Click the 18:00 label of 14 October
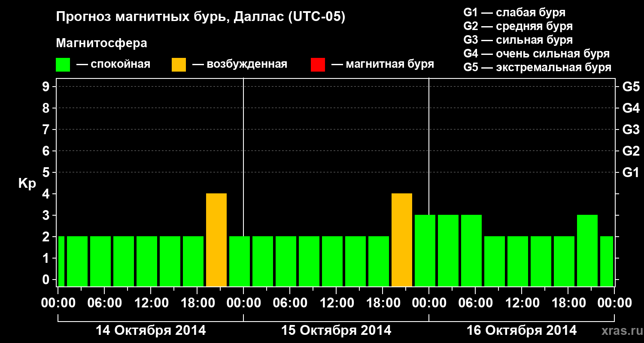 click(197, 303)
